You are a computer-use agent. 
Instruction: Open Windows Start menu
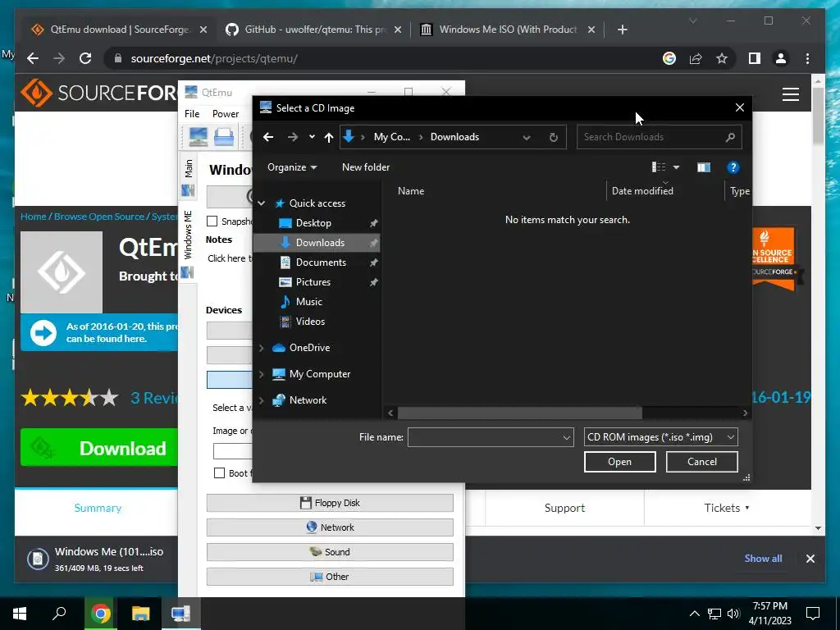tap(20, 614)
